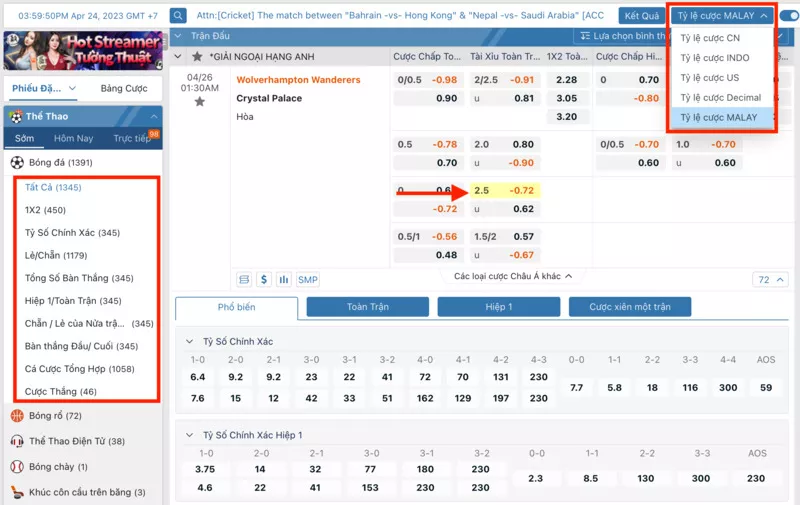The image size is (800, 505).
Task: Click the Thể Thao Điện Tử headset icon
Action: click(17, 441)
